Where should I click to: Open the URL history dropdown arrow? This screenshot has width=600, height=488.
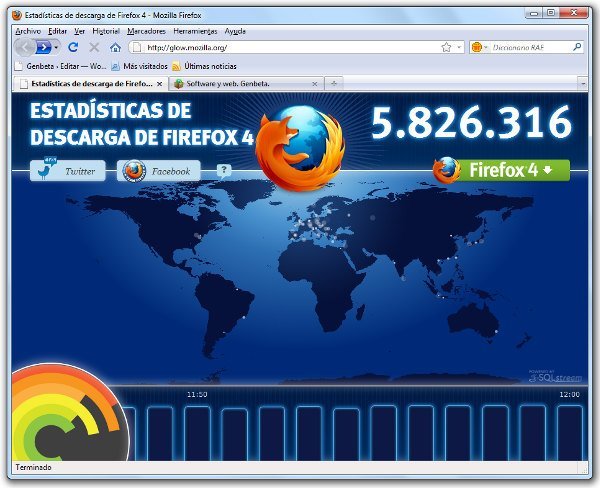[459, 47]
